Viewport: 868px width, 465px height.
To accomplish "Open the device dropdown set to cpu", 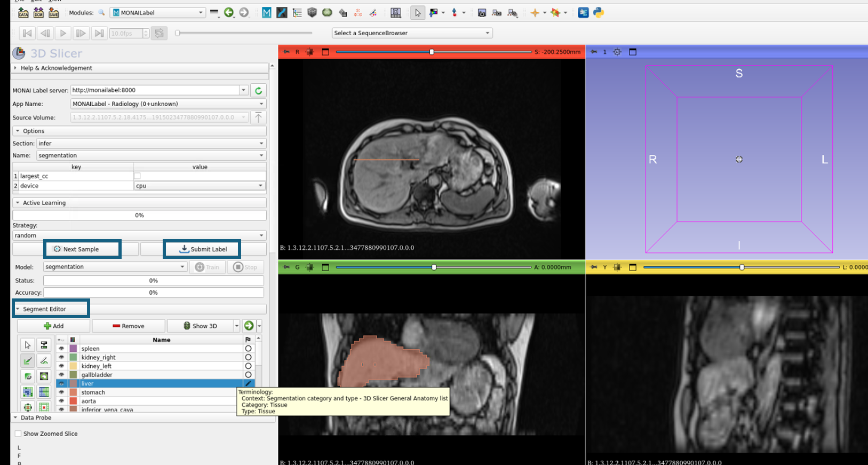I will click(x=200, y=186).
